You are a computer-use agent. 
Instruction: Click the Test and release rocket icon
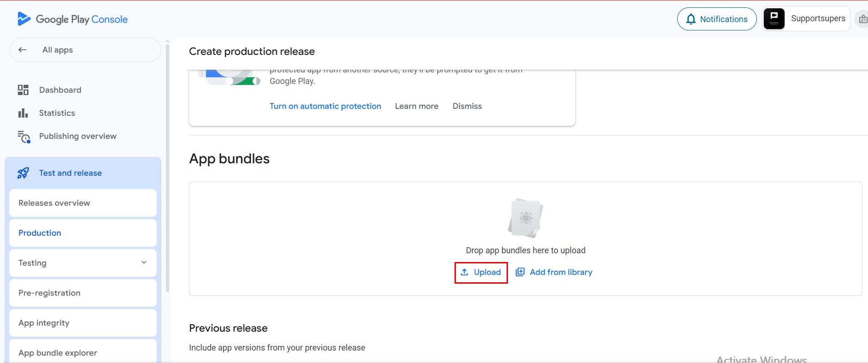coord(23,173)
